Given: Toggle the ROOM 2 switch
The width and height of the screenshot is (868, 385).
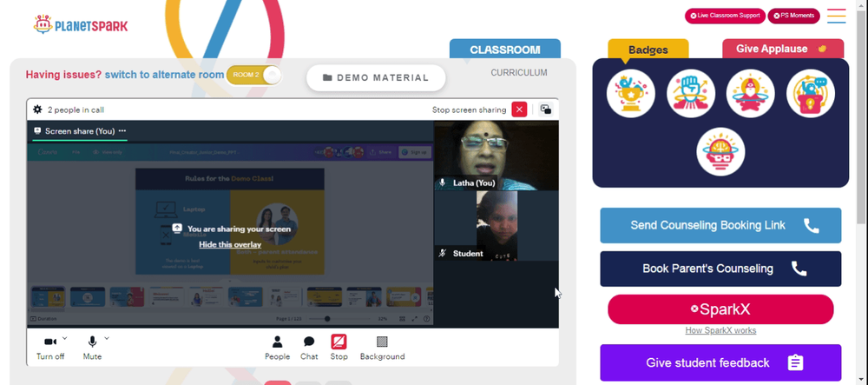Looking at the screenshot, I should 254,75.
